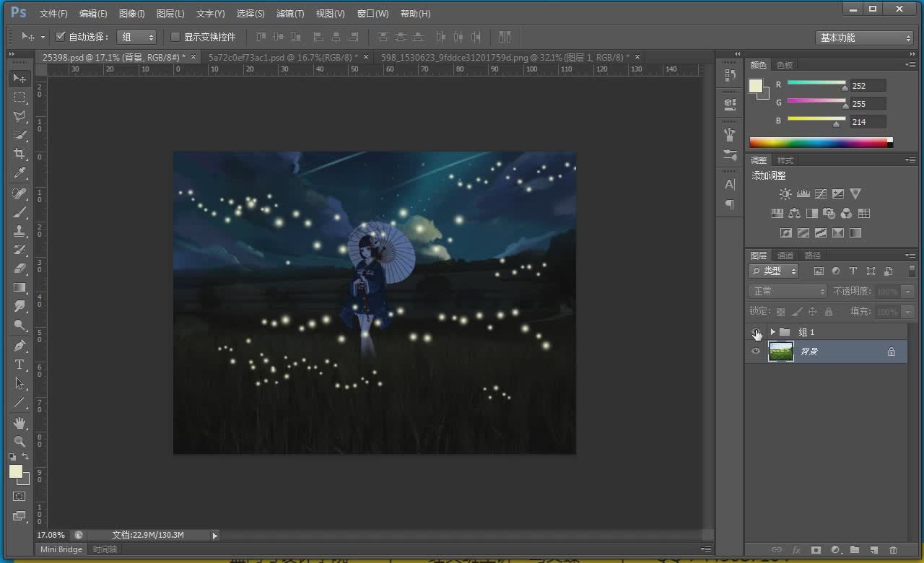Screen dimensions: 924x563
Task: Select the Move tool
Action: pos(19,78)
